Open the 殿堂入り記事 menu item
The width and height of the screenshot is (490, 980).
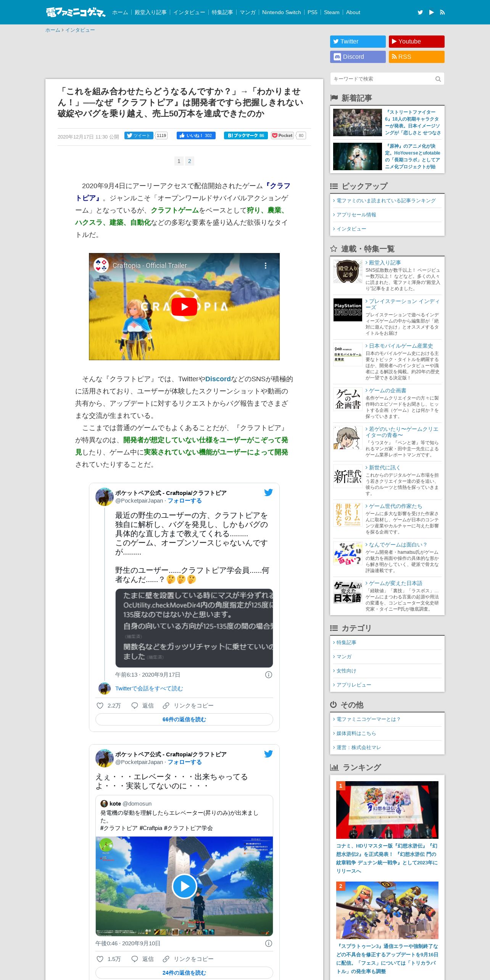pos(151,12)
